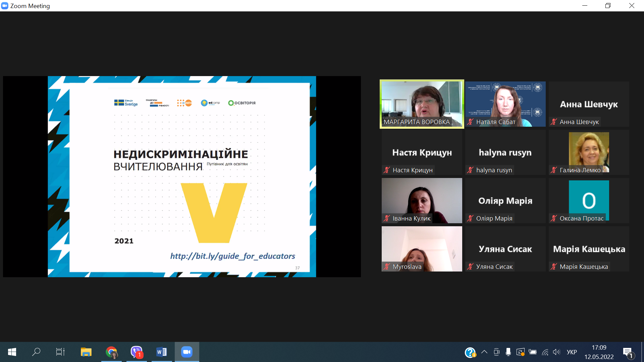This screenshot has width=644, height=362.
Task: Select МАРГАРИТА ВОРОВКА's video tile
Action: 422,102
